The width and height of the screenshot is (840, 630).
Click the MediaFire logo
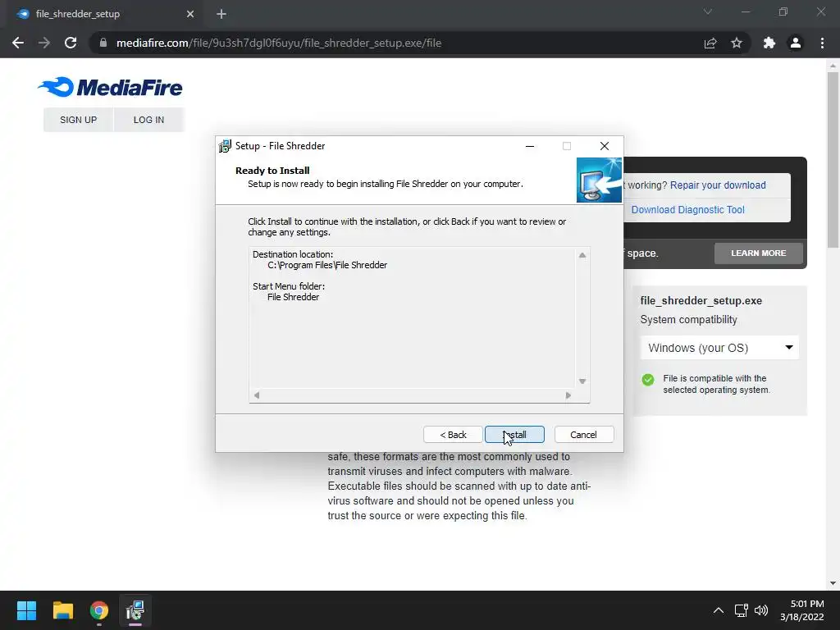[x=111, y=87]
